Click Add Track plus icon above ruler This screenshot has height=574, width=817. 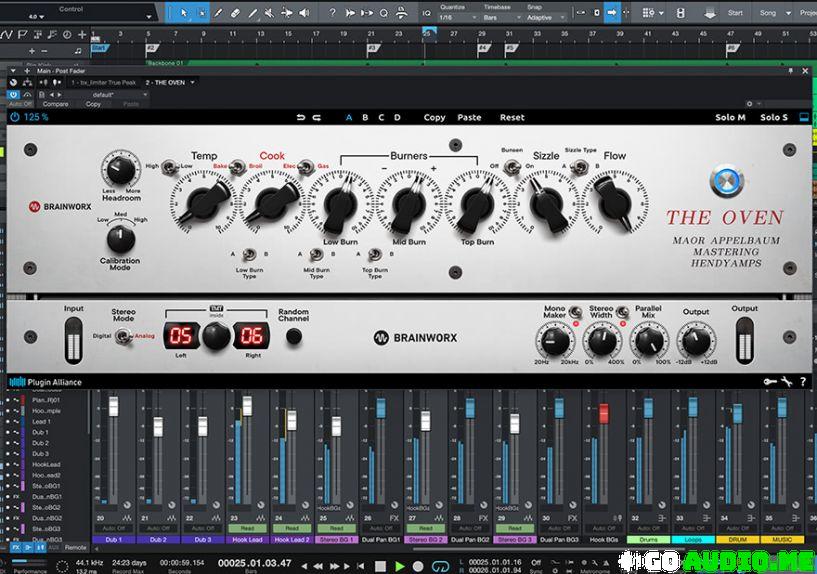click(x=82, y=35)
